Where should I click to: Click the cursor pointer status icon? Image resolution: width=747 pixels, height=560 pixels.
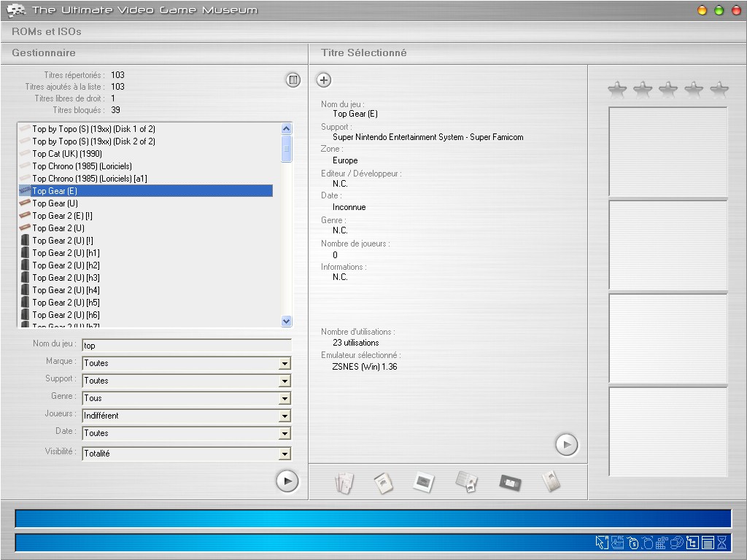pyautogui.click(x=602, y=542)
